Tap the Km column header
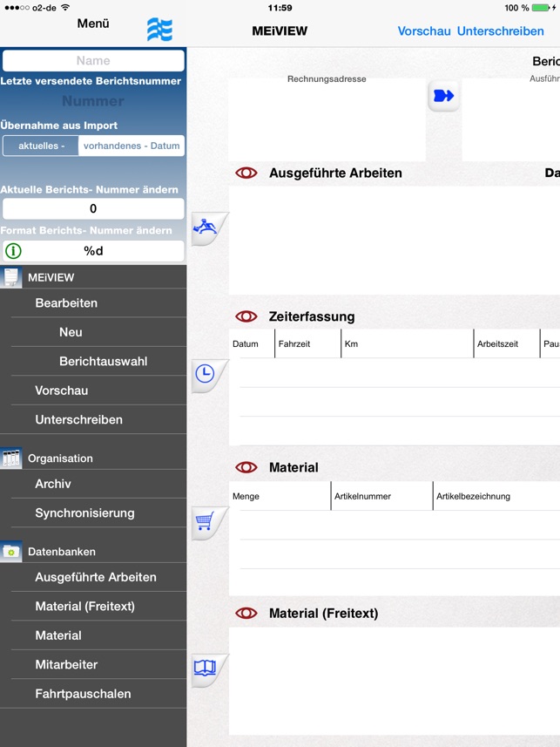The image size is (560, 747). (x=407, y=343)
